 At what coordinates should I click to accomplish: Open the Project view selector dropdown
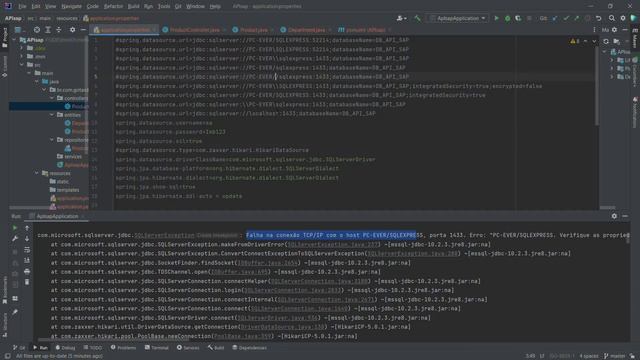19,30
